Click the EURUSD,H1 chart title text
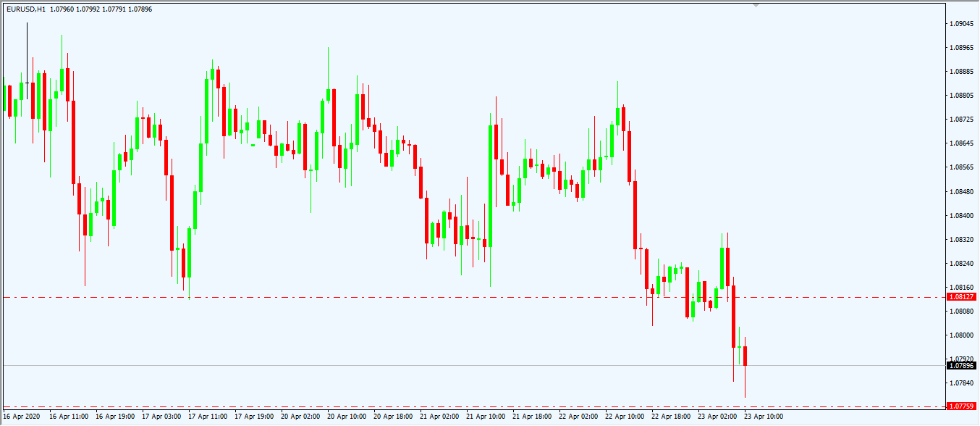The image size is (980, 426). 26,9
